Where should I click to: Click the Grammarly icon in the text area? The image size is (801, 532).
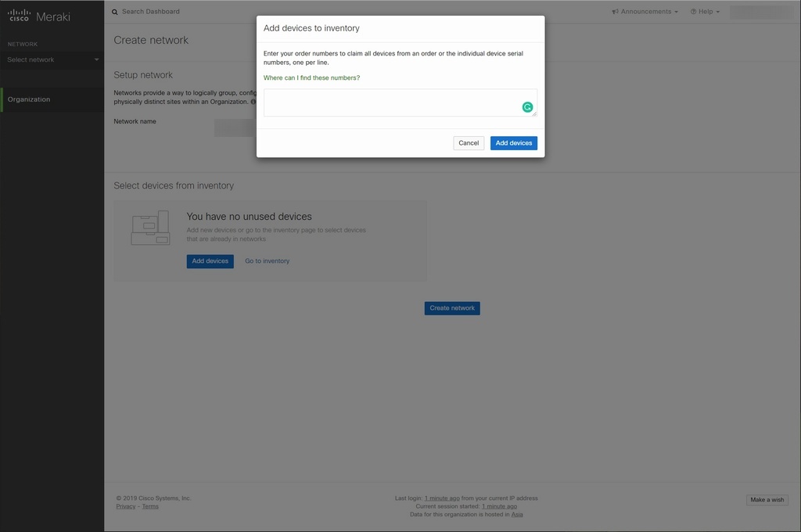click(x=527, y=107)
